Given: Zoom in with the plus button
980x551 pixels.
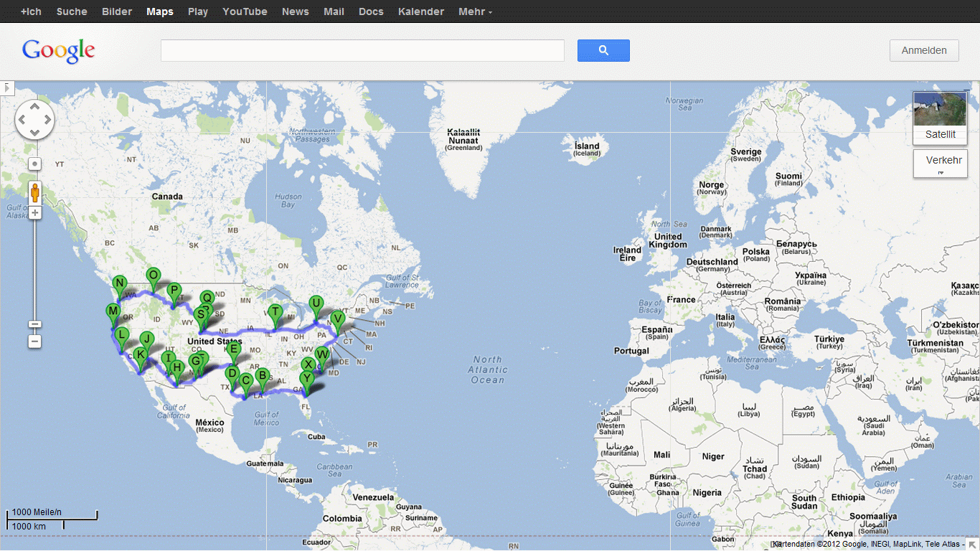Looking at the screenshot, I should [34, 212].
